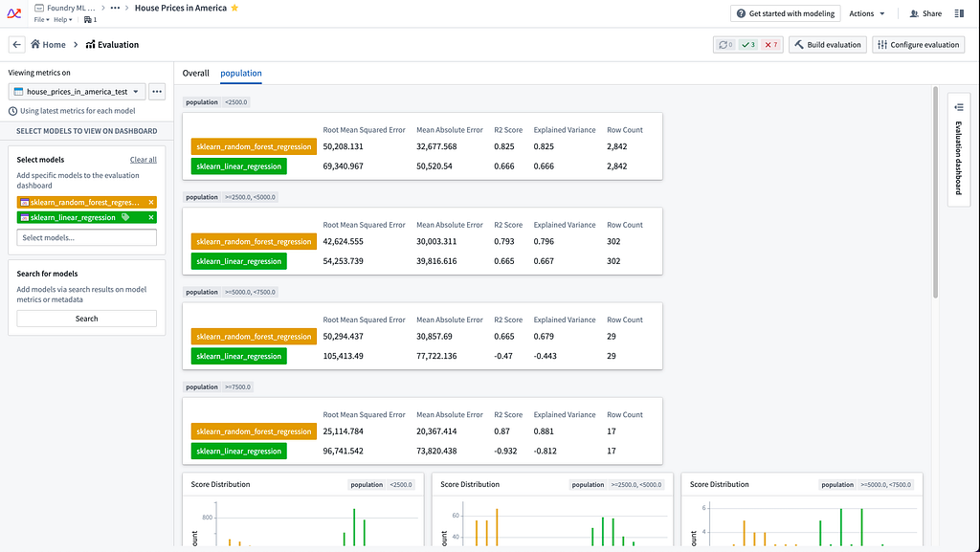Select the population tab
The image size is (980, 552).
click(x=240, y=73)
